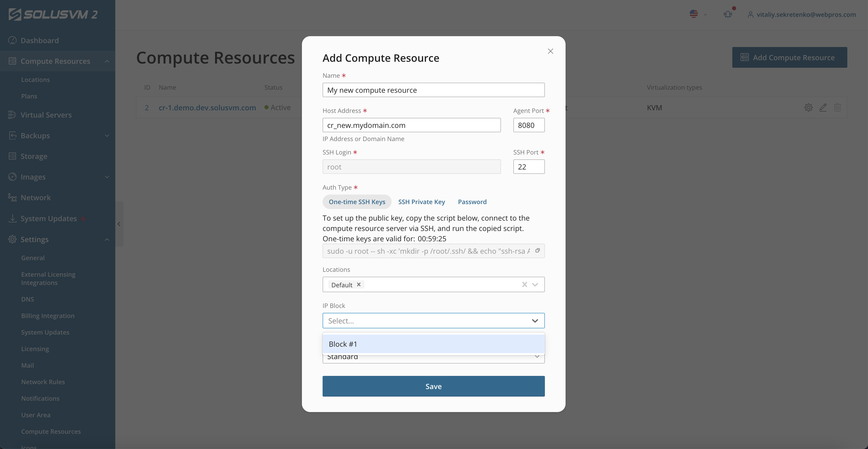Select One-time SSH Keys auth type
Viewport: 868px width, 449px height.
tap(357, 202)
